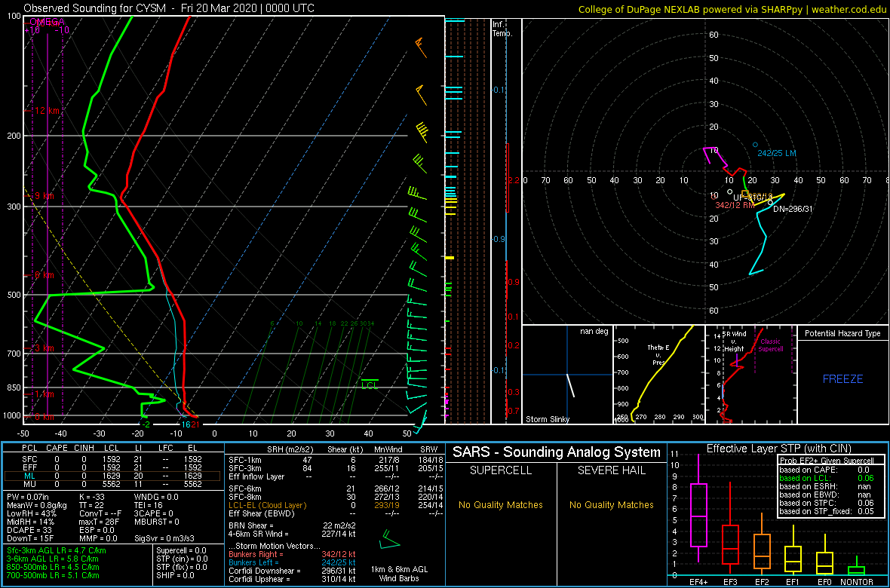Click the '242/25 LM' hodograph label
The width and height of the screenshot is (890, 588).
click(x=778, y=153)
